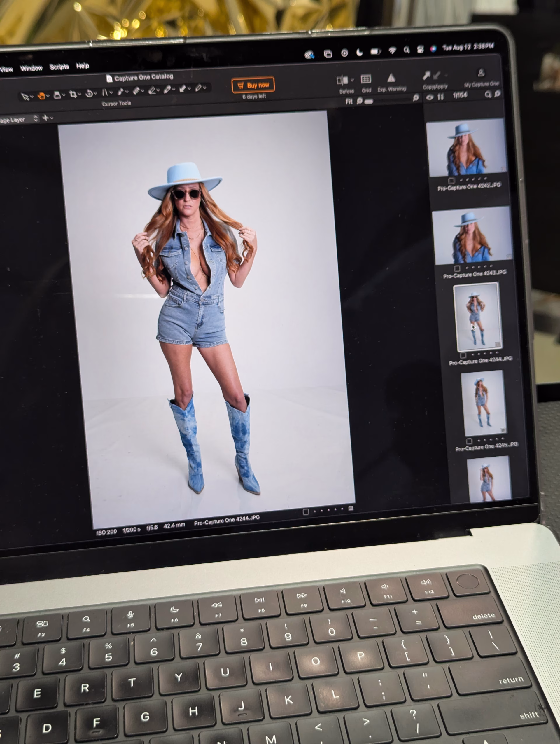This screenshot has width=560, height=744.
Task: Click the orange Buy now button
Action: 253,85
